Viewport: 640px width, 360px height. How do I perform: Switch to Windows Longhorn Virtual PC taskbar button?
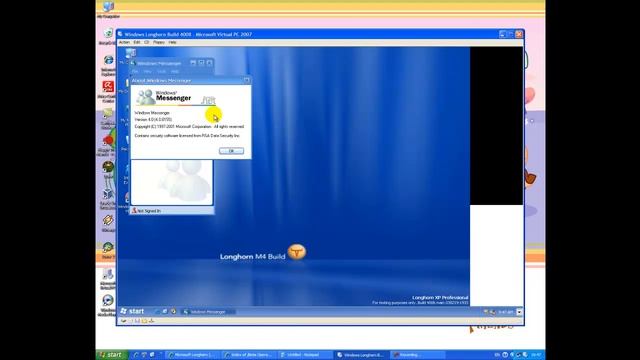[x=362, y=355]
